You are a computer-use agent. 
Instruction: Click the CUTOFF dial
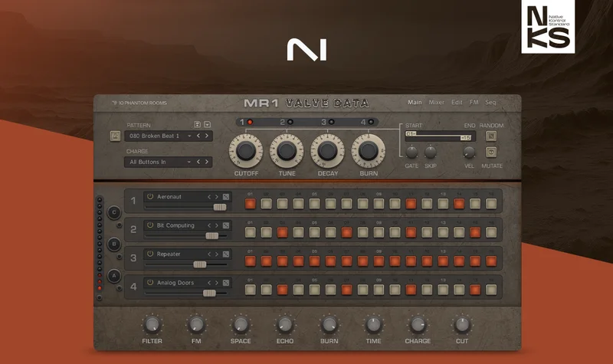pos(246,151)
